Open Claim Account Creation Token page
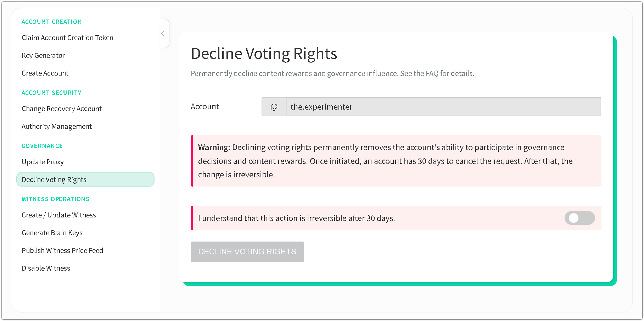The height and width of the screenshot is (321, 644). point(67,38)
